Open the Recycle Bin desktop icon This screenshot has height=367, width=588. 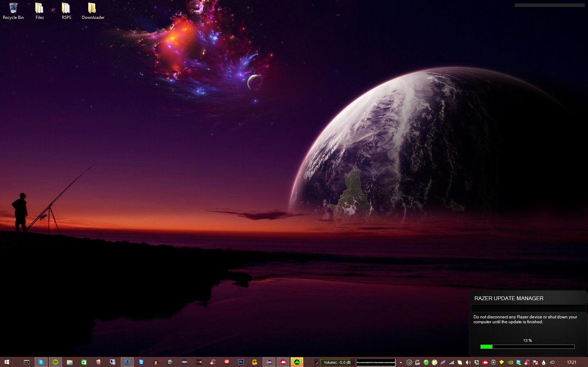pyautogui.click(x=13, y=11)
